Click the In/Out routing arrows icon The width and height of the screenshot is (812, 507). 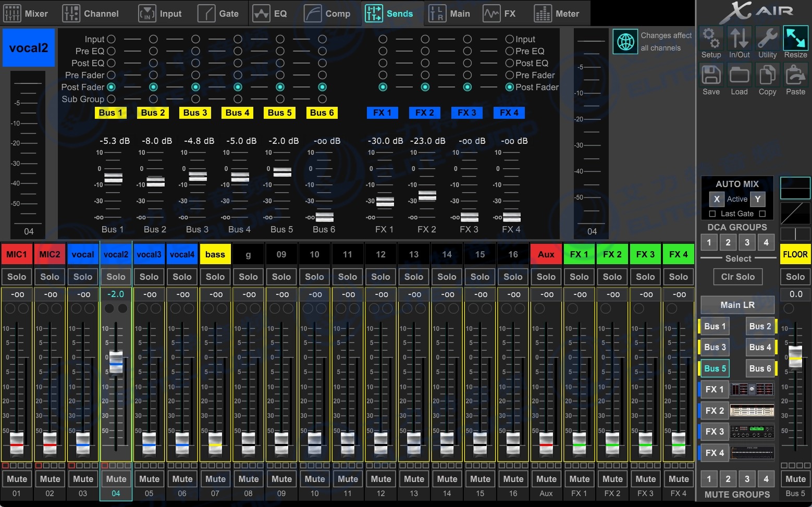click(739, 39)
